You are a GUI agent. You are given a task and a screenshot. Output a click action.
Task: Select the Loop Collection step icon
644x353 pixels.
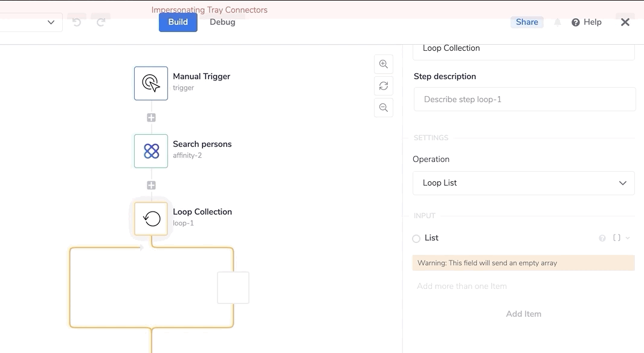(151, 219)
